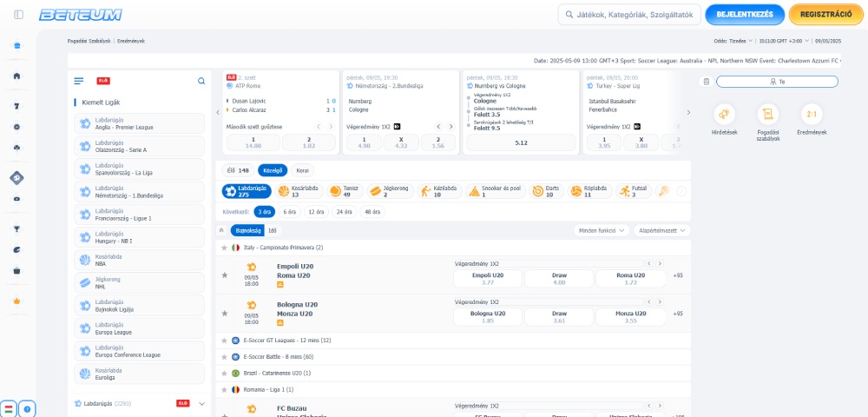Open the hamburger menu above Kiemelt Ligák

tap(79, 81)
